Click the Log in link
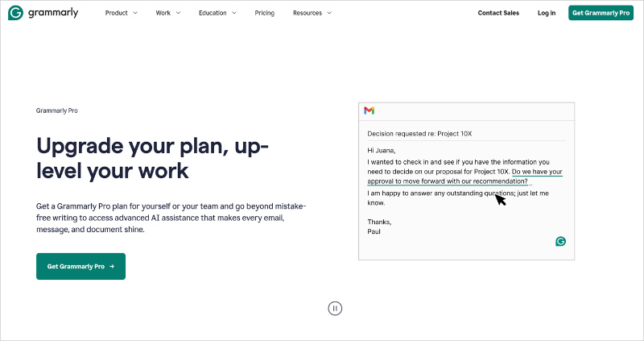The height and width of the screenshot is (341, 644). click(547, 13)
